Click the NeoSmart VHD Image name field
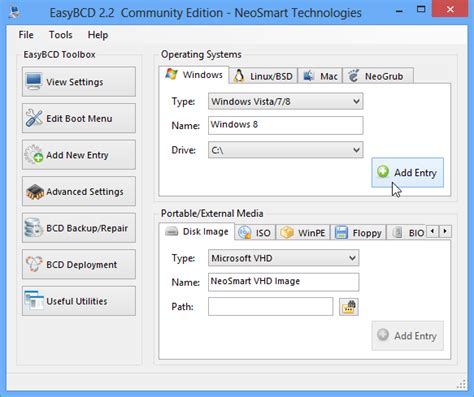Image resolution: width=474 pixels, height=397 pixels. click(284, 282)
